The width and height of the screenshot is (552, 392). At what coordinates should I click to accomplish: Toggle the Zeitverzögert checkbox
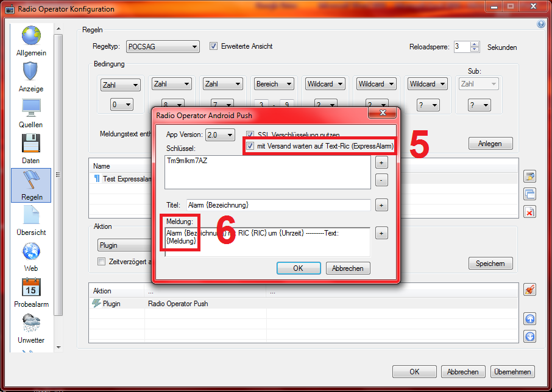point(101,262)
